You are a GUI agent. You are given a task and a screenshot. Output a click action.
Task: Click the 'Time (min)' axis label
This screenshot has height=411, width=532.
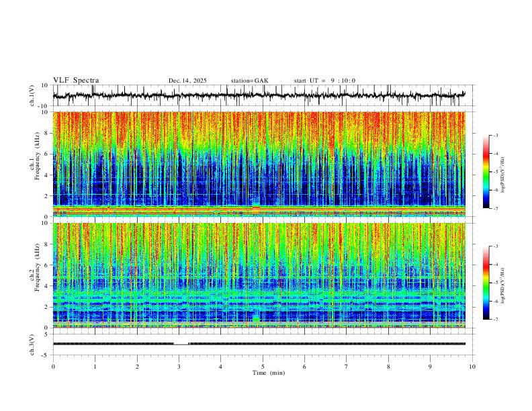[269, 373]
